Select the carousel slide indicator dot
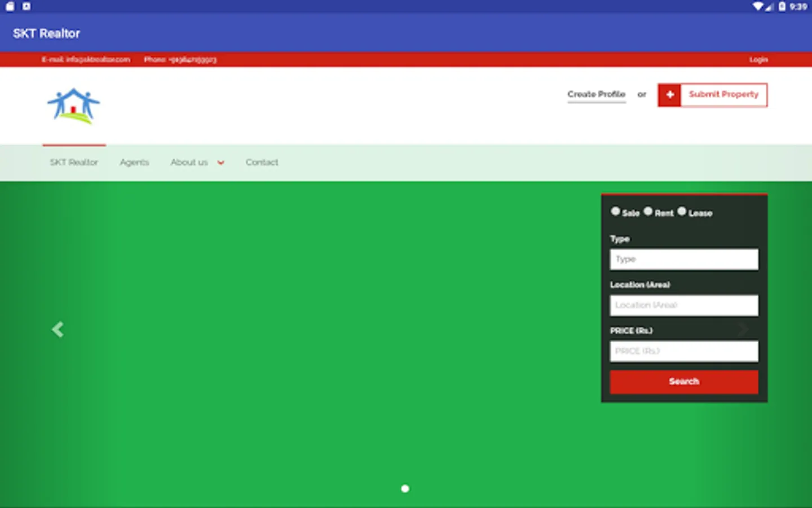The image size is (812, 508). tap(405, 489)
